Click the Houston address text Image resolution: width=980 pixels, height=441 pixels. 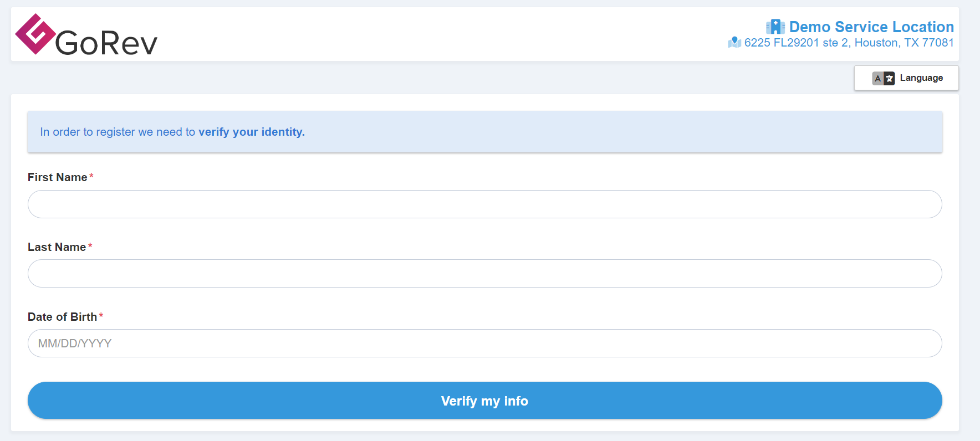(848, 43)
